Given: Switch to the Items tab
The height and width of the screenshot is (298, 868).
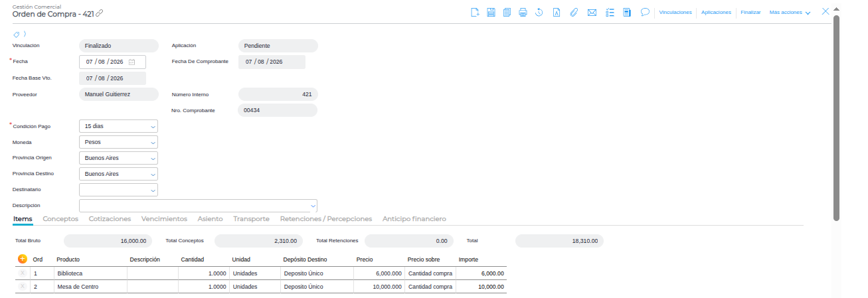Looking at the screenshot, I should (x=23, y=218).
